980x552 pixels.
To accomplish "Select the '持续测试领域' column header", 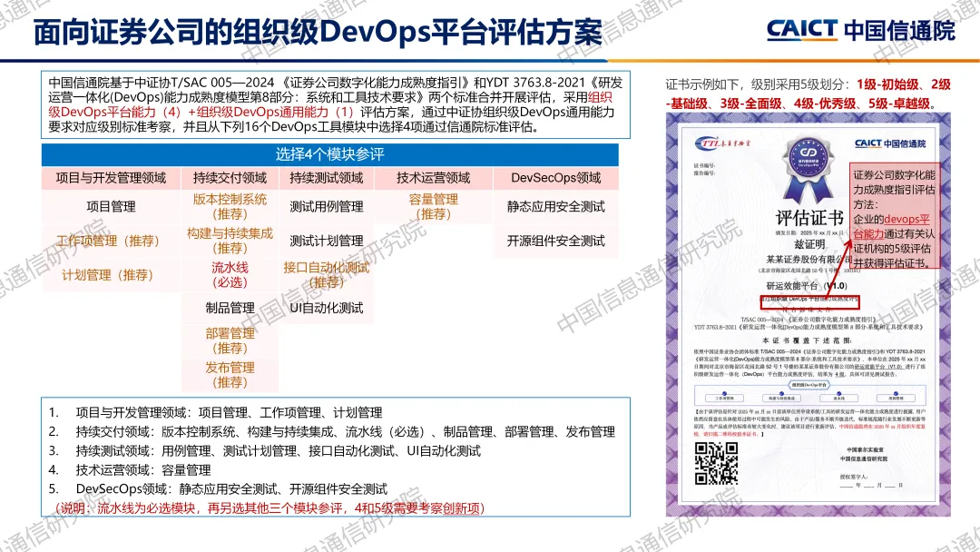I will click(x=327, y=178).
